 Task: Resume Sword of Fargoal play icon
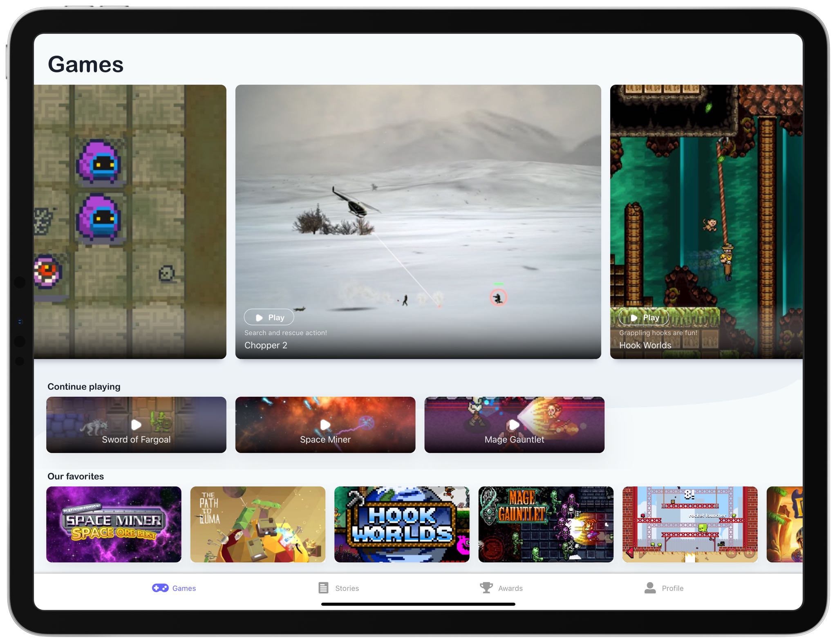coord(136,425)
